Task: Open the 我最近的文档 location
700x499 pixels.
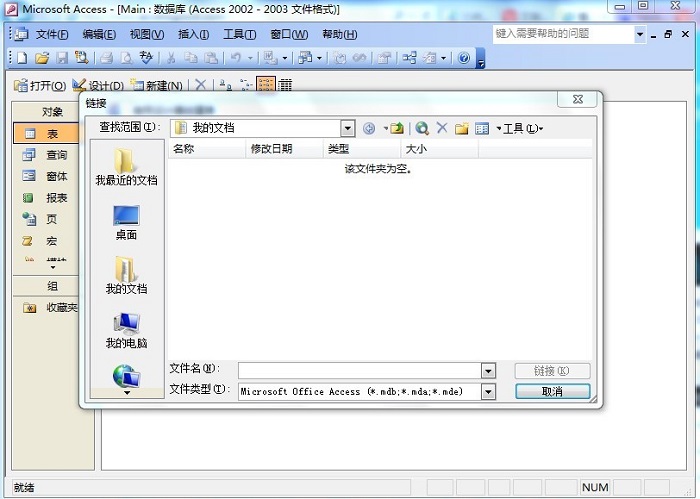Action: tap(126, 167)
